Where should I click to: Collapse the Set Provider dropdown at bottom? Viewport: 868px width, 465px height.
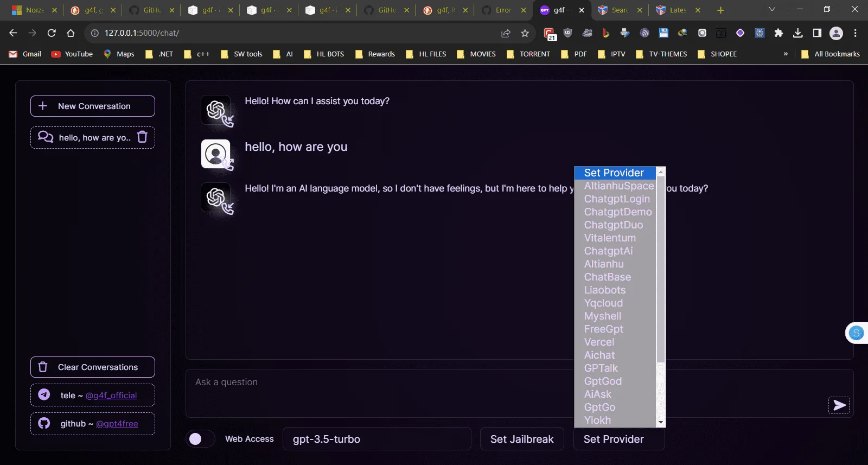619,439
